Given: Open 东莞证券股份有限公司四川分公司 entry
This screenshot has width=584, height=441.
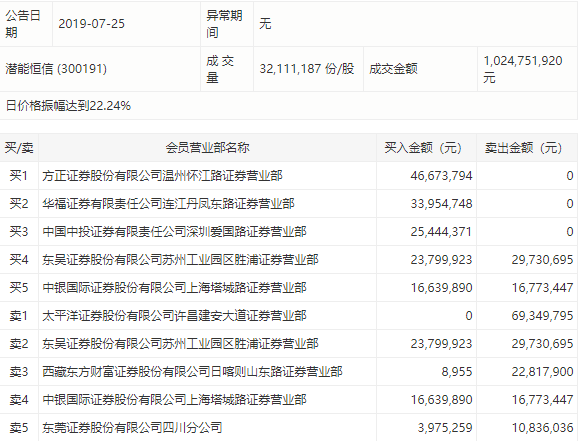Looking at the screenshot, I should 132,428.
